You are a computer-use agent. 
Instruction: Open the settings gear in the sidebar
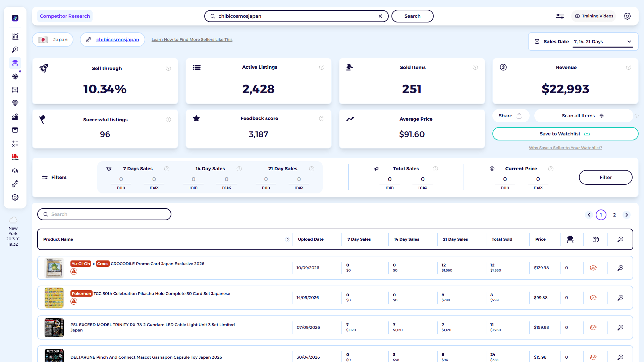[x=15, y=197]
